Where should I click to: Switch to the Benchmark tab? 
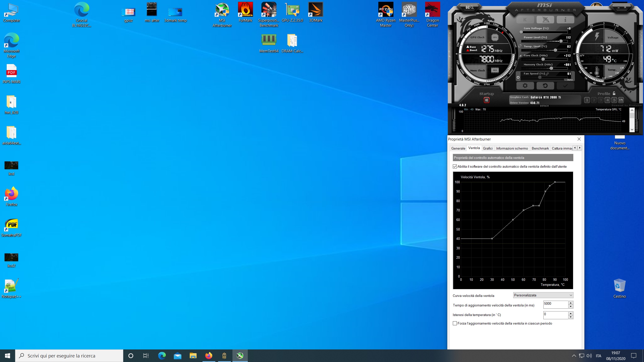tap(540, 148)
